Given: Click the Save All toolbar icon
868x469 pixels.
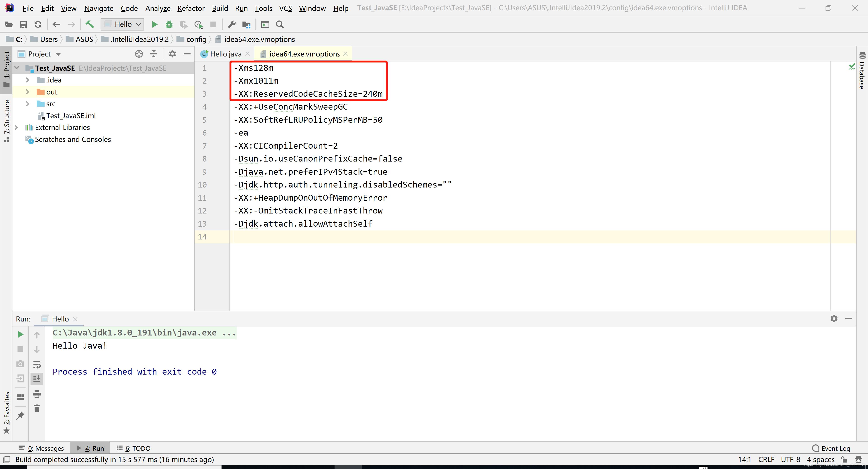Looking at the screenshot, I should [23, 24].
